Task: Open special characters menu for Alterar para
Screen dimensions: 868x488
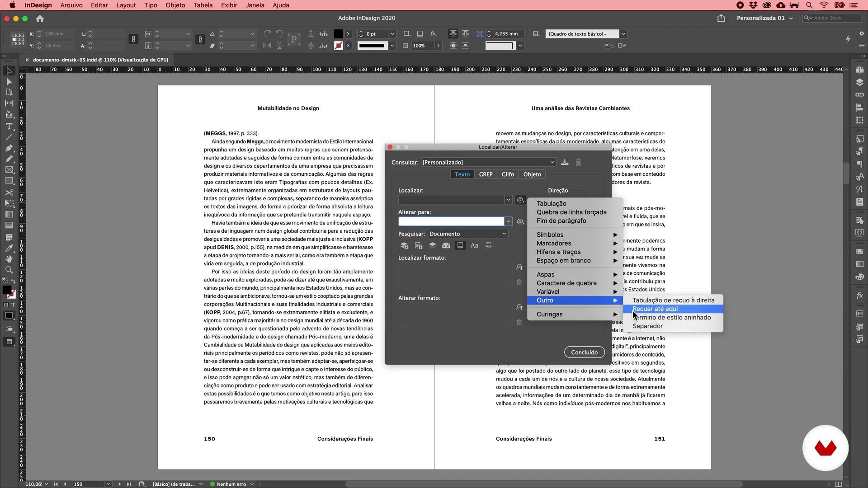Action: (520, 221)
